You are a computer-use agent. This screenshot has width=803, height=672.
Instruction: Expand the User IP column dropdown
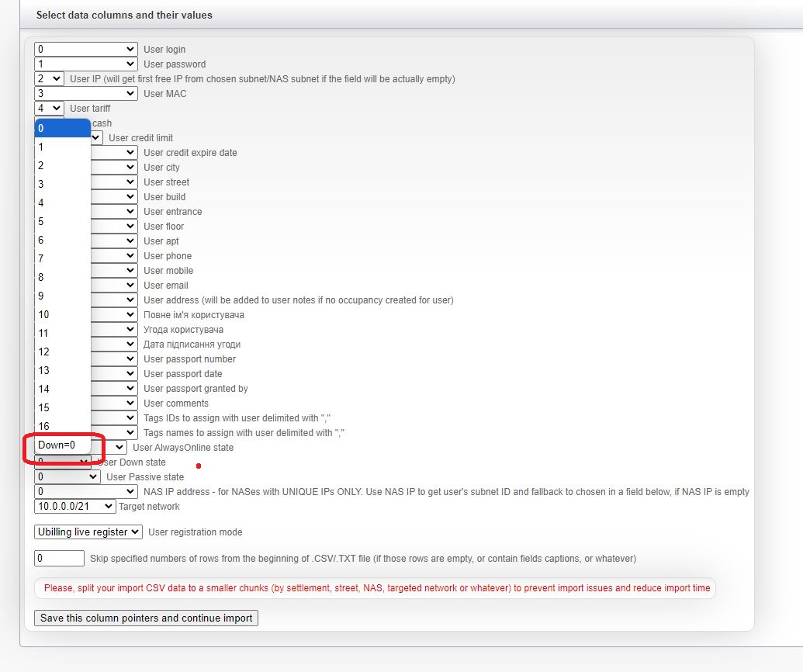(x=49, y=79)
